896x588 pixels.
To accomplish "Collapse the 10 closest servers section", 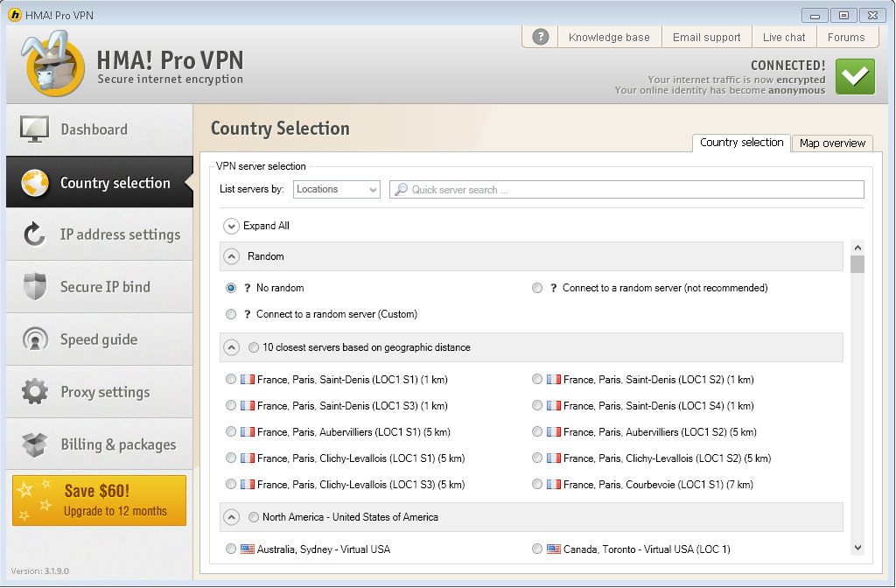I will point(231,347).
